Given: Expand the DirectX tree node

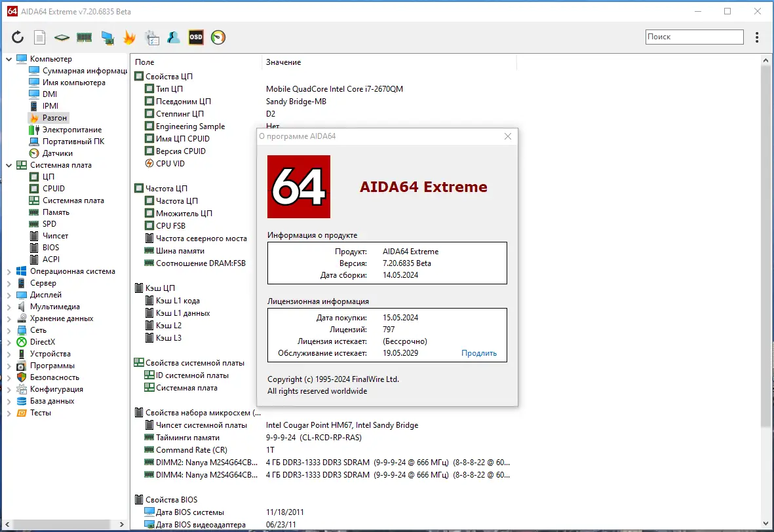Looking at the screenshot, I should click(9, 342).
